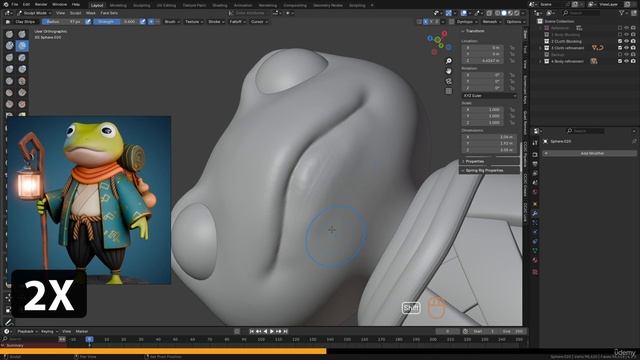The width and height of the screenshot is (640, 360).
Task: Open the Dyntopo dropdown
Action: (x=467, y=22)
